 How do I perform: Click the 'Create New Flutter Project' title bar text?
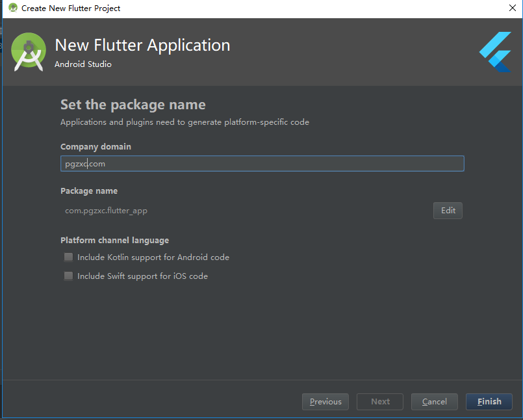coord(71,8)
